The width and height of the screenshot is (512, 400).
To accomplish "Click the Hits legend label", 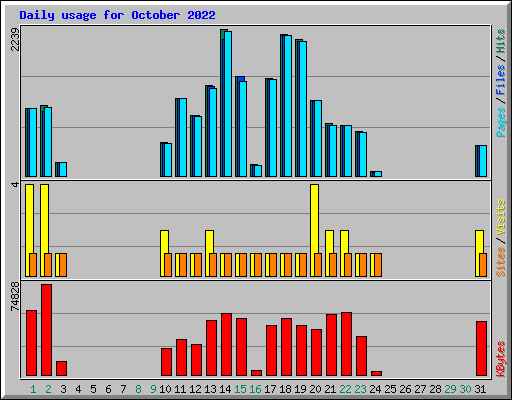I will 501,41.
